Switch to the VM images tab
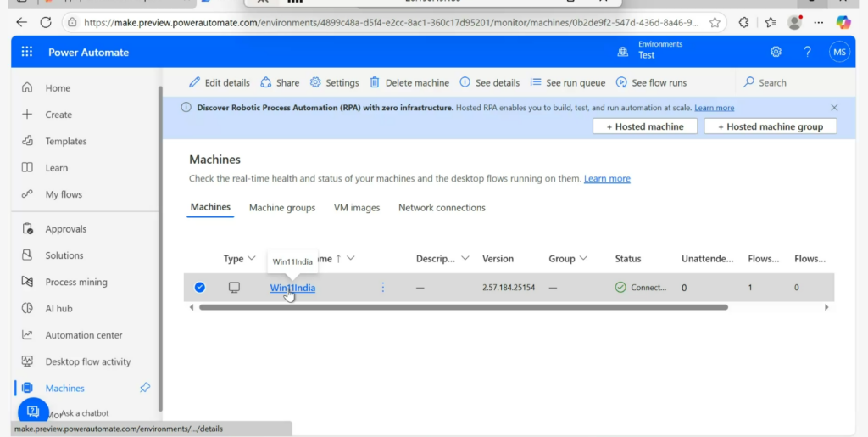 [x=357, y=208]
